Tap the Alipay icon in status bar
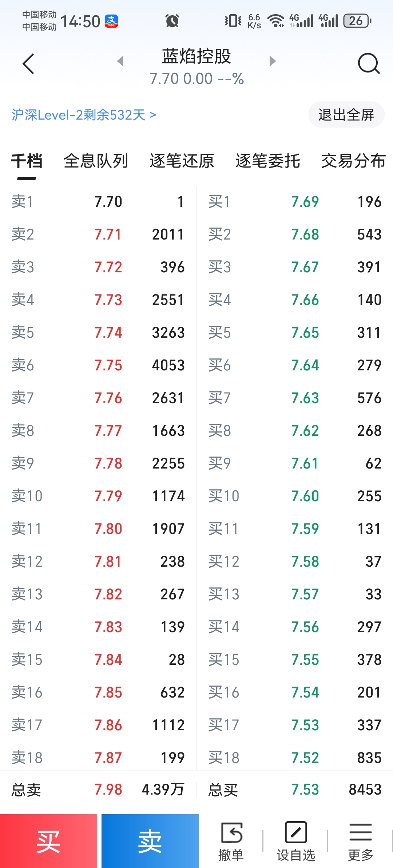Viewport: 393px width, 868px height. click(x=111, y=21)
